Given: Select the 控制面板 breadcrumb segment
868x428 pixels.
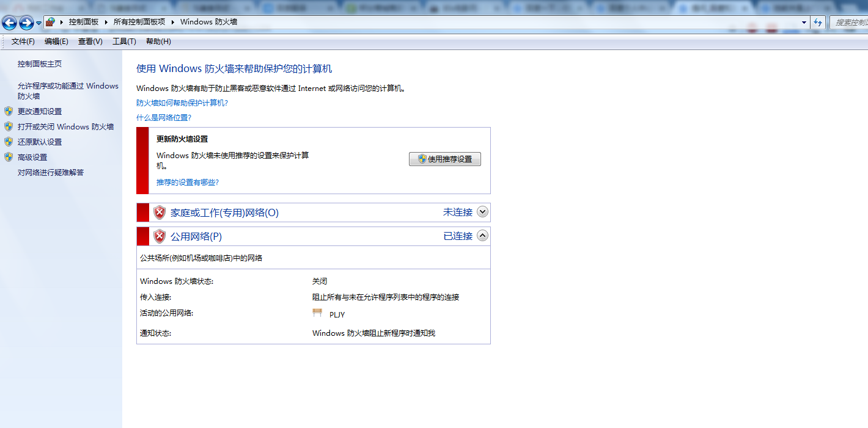Looking at the screenshot, I should tap(84, 22).
